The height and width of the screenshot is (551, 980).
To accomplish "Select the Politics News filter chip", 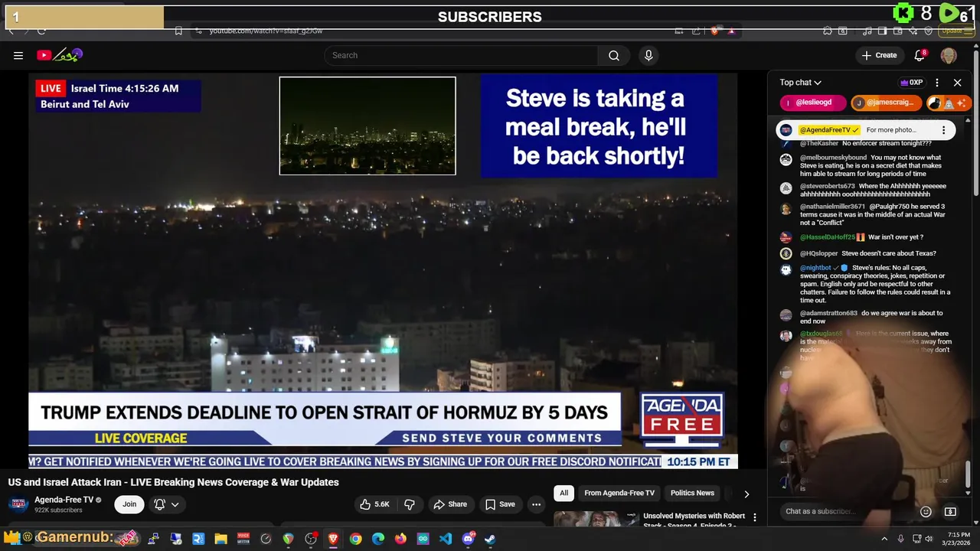I will tap(692, 493).
